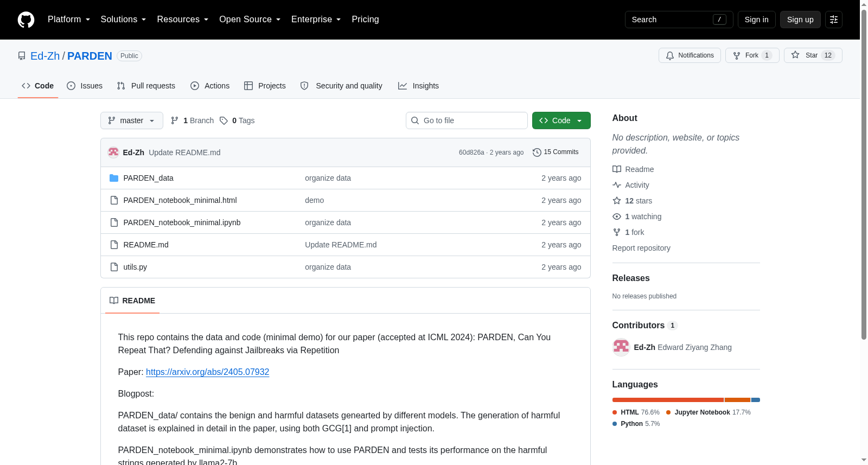Click Report repository link
The image size is (868, 465).
(x=641, y=248)
